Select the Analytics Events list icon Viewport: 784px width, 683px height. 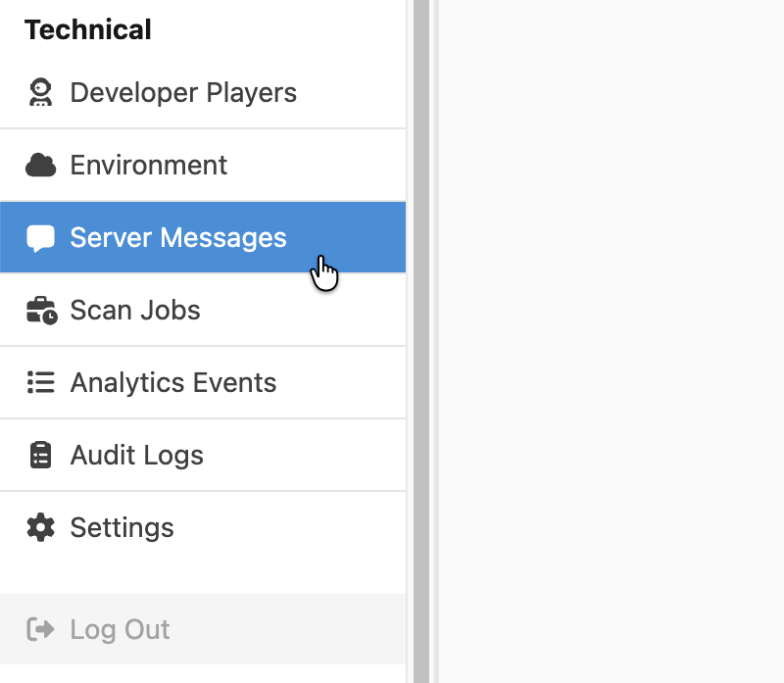click(x=40, y=382)
